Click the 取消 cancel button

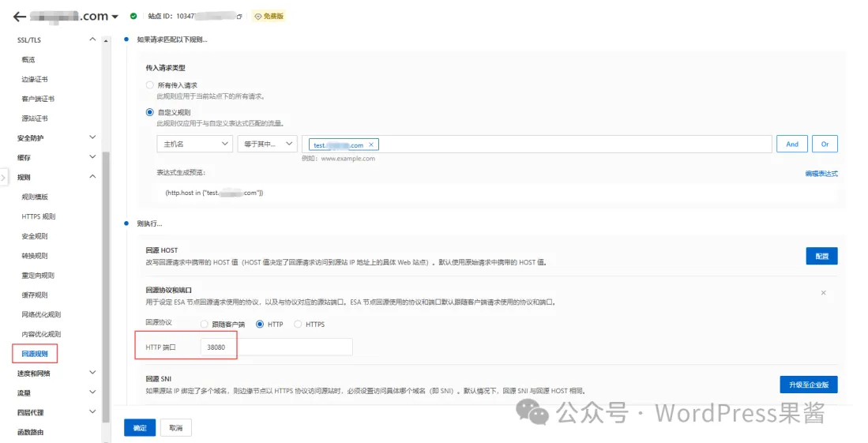pyautogui.click(x=176, y=427)
